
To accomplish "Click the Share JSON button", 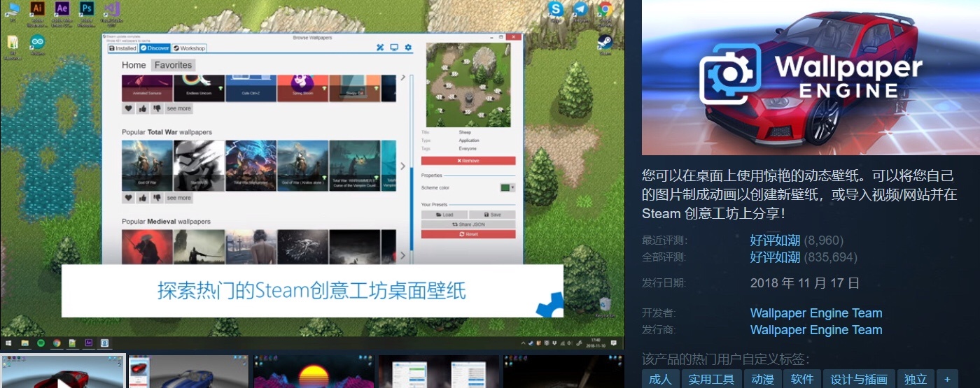I will 468,224.
